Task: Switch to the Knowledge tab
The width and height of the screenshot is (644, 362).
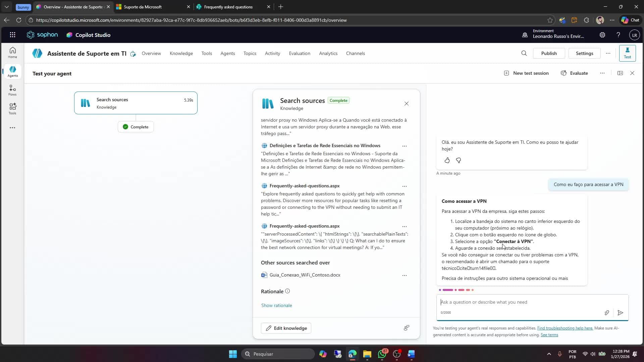Action: coord(181,53)
